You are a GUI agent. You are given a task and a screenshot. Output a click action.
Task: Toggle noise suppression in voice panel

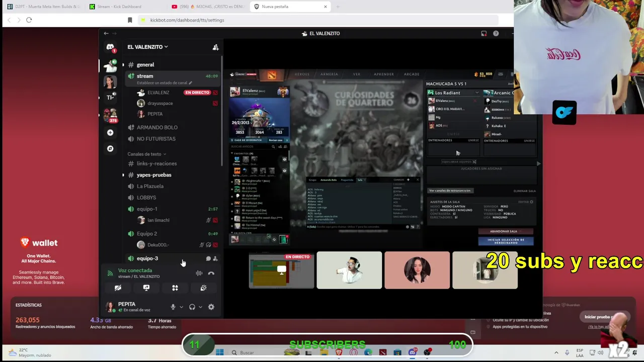(x=199, y=274)
